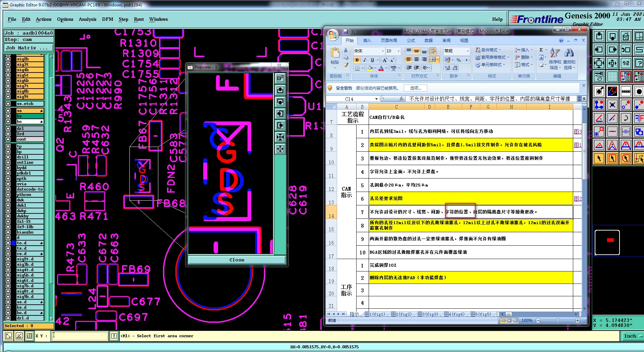Click Excel fill color swatch button
644x352 pixels.
(370, 68)
